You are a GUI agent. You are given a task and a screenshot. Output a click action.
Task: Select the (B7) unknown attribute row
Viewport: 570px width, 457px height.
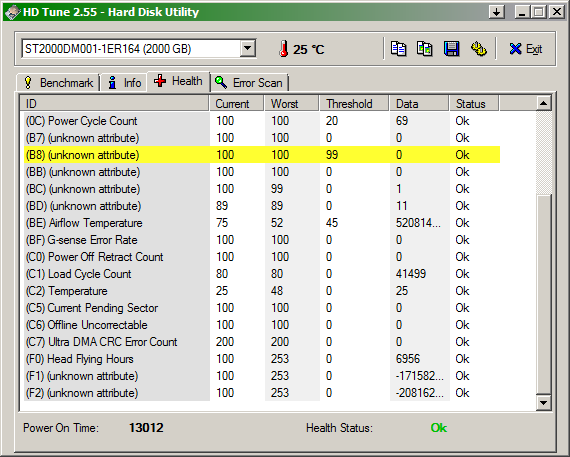[262, 138]
